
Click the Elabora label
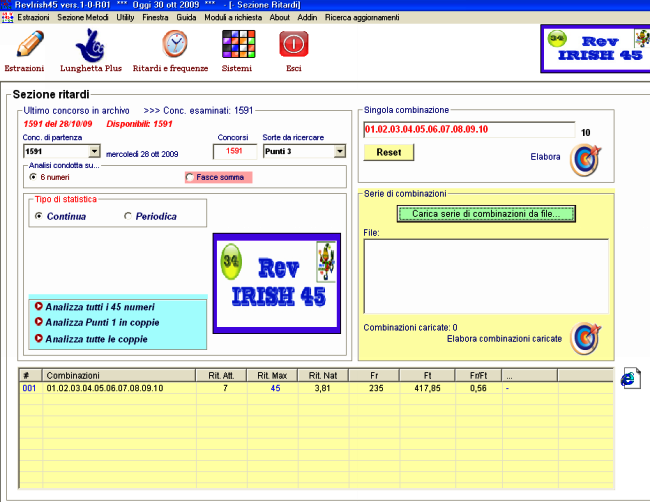pyautogui.click(x=546, y=157)
